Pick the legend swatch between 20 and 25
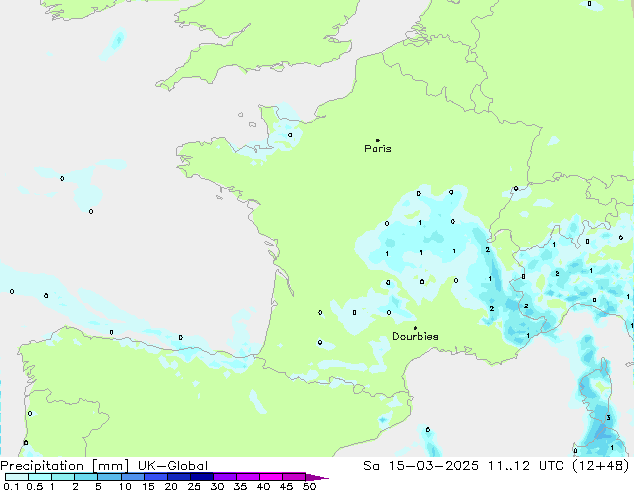This screenshot has width=634, height=490. (179, 477)
